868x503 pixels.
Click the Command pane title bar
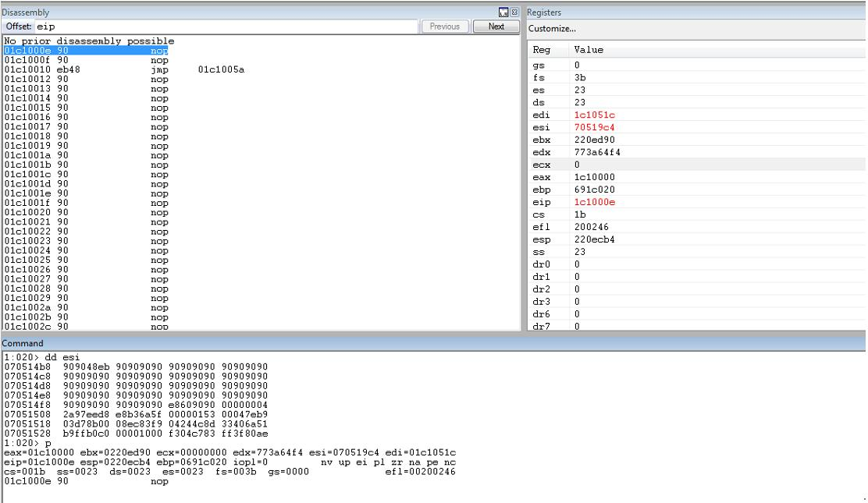(433, 343)
